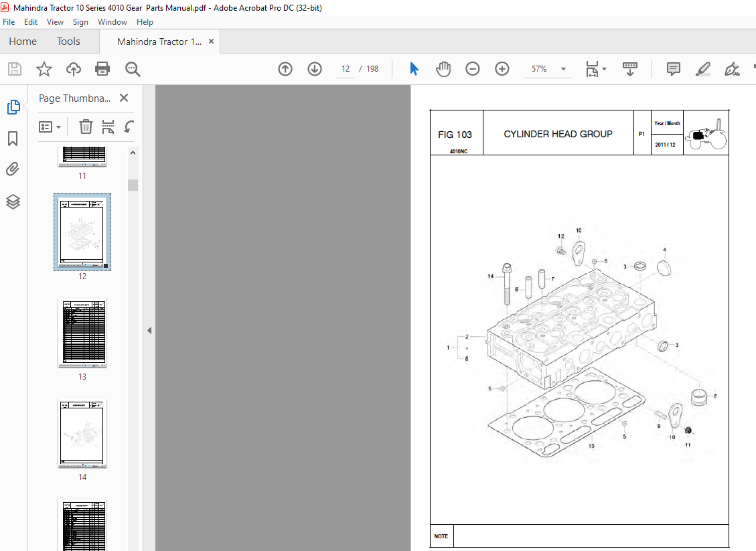Add the document to starred favorites

point(44,69)
